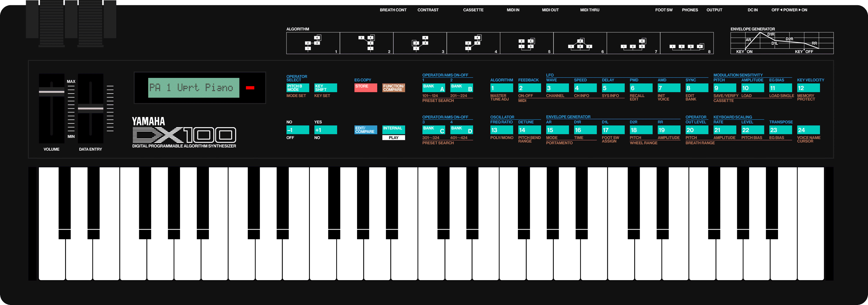Select button 16 D1R

(585, 130)
